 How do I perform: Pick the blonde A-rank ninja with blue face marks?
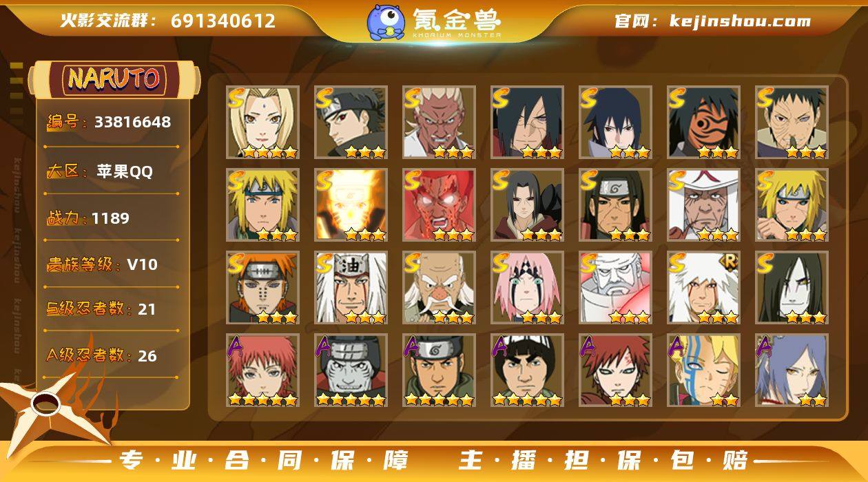coord(703,370)
